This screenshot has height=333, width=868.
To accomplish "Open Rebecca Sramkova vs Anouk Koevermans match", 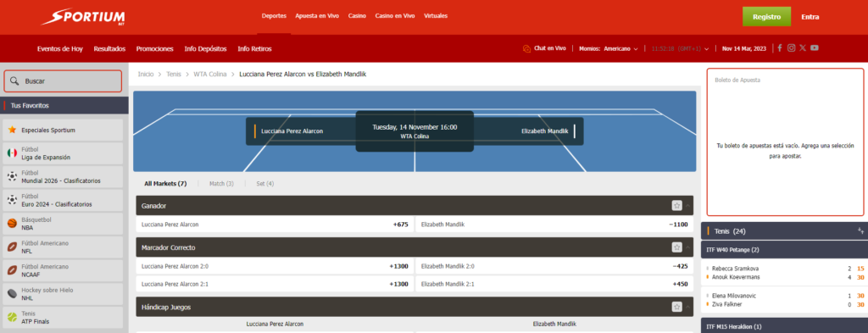I will pyautogui.click(x=784, y=273).
